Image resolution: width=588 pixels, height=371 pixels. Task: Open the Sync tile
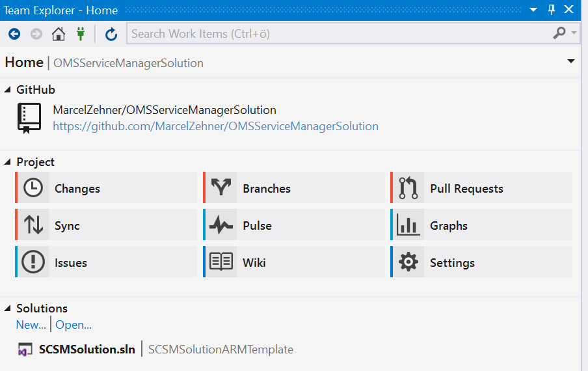tap(106, 226)
